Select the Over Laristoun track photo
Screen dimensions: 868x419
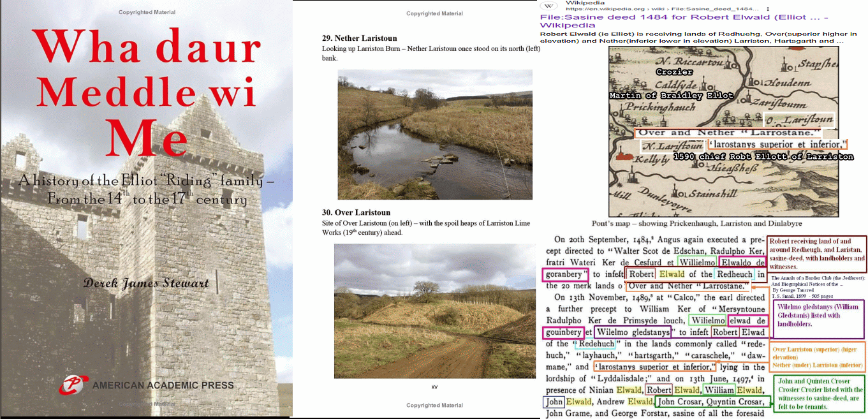[434, 311]
